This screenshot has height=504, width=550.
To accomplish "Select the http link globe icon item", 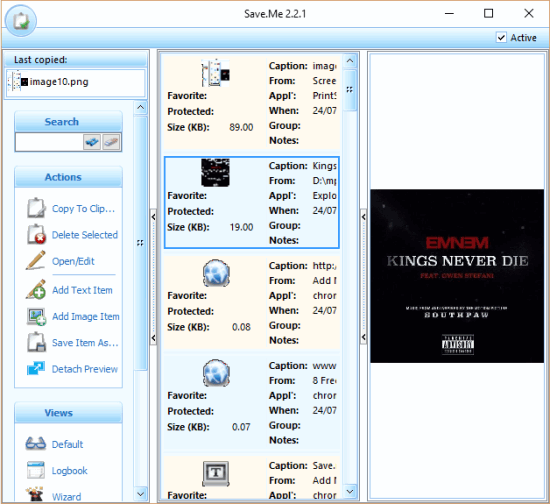I will click(x=216, y=273).
